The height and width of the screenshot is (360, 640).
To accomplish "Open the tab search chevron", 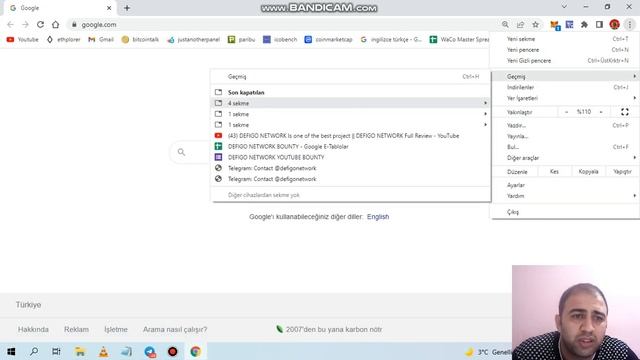I will click(564, 7).
